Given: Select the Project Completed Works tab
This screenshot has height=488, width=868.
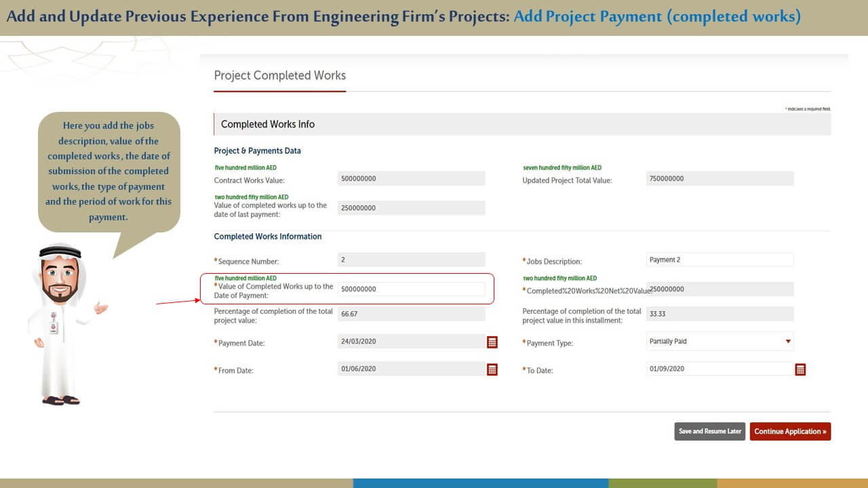Looking at the screenshot, I should coord(279,76).
